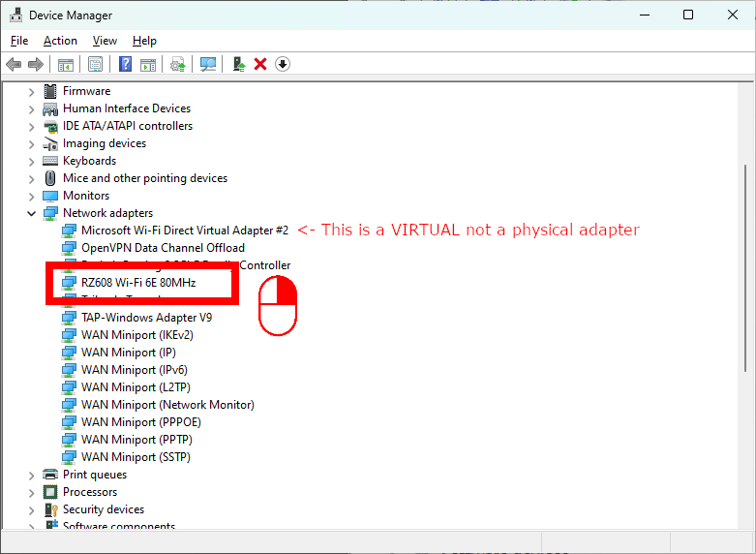Viewport: 756px width, 554px height.
Task: Click the Properties toolbar icon
Action: tap(96, 64)
